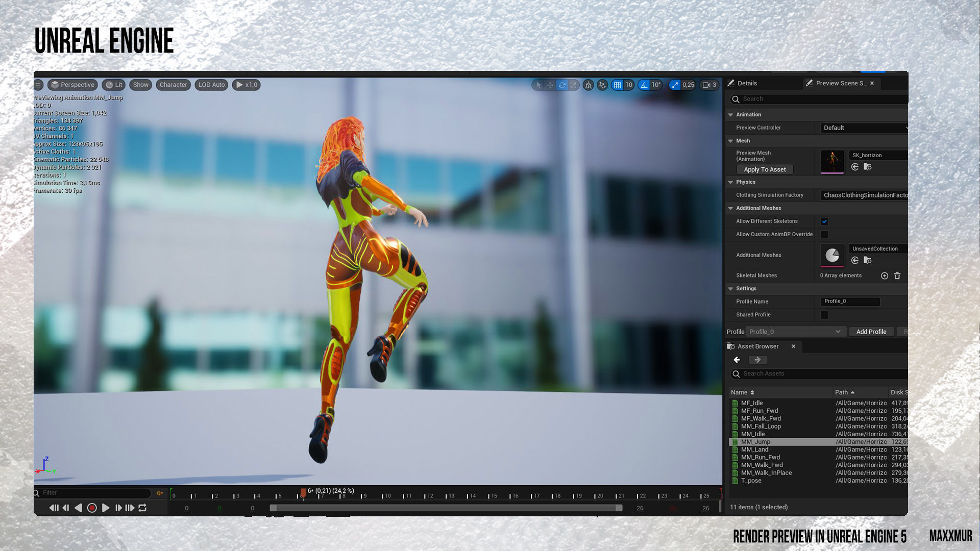The width and height of the screenshot is (980, 551).
Task: Collapse the Additional Meshes section
Action: 730,208
